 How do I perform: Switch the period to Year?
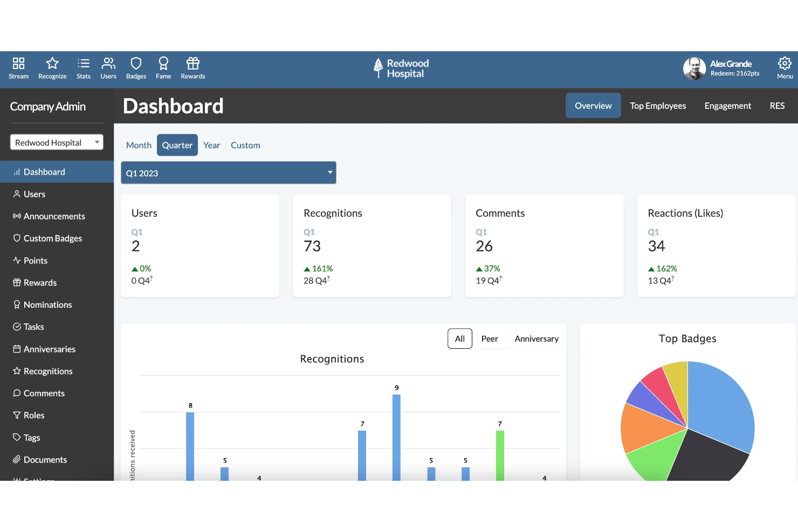pos(211,146)
